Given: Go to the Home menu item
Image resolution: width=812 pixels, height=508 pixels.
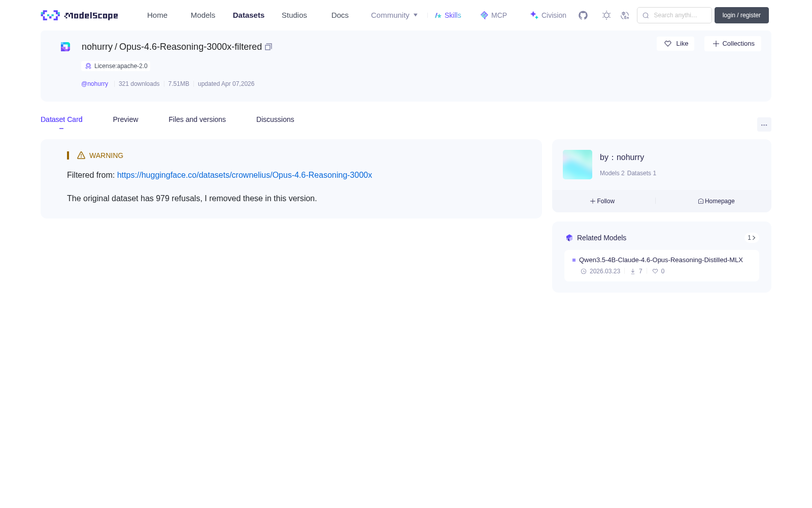Looking at the screenshot, I should point(157,15).
